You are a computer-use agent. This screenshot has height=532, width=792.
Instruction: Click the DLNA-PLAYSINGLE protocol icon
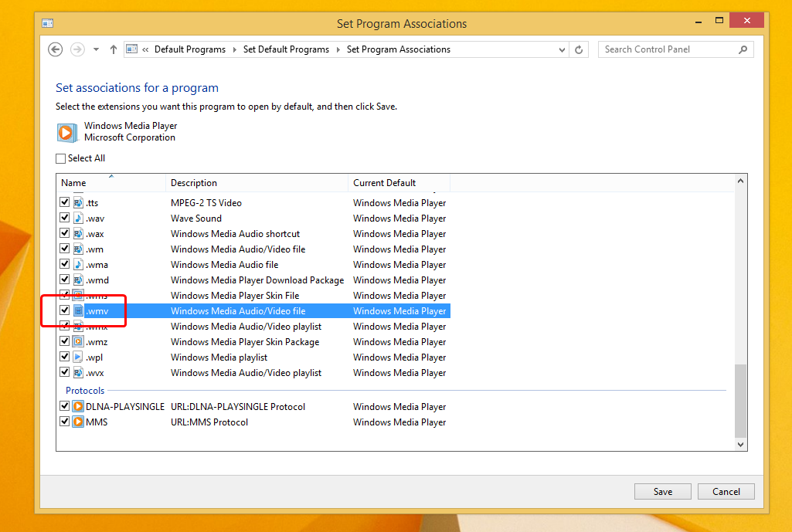coord(78,406)
